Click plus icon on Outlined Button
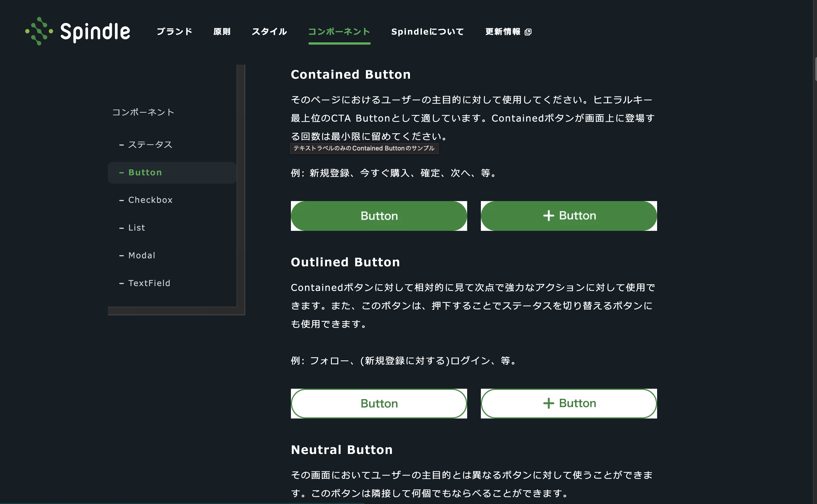 click(x=548, y=403)
